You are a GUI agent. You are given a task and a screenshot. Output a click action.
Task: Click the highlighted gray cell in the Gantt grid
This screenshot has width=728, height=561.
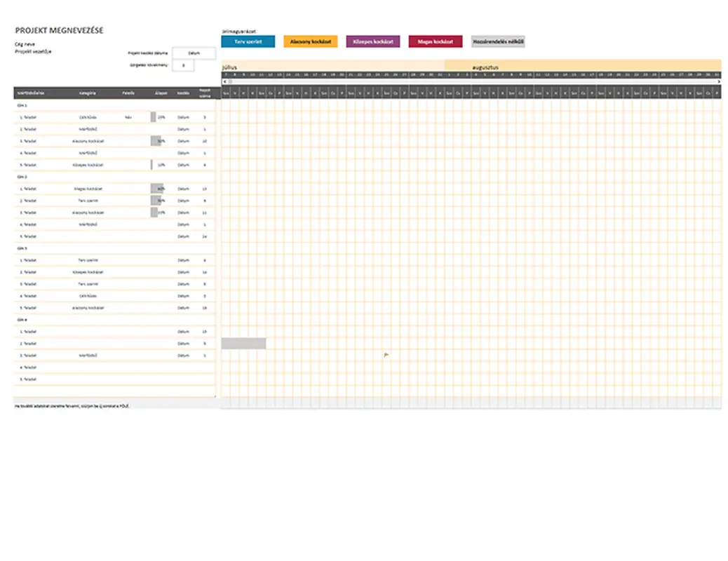pos(243,343)
